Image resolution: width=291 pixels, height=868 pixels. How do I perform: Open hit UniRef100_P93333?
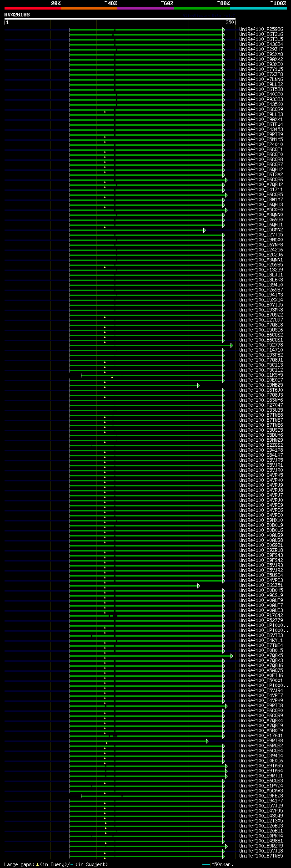[261, 100]
